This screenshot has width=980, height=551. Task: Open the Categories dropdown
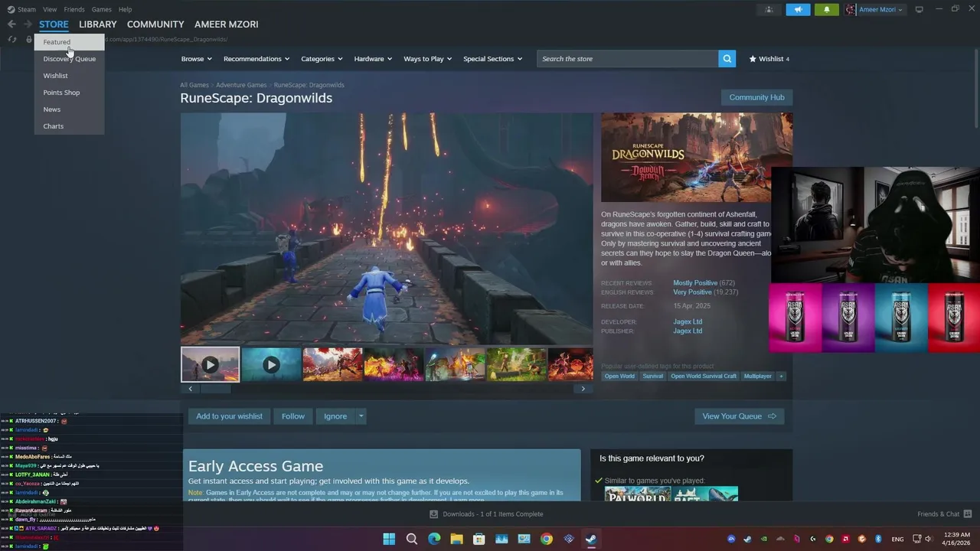[x=322, y=58]
